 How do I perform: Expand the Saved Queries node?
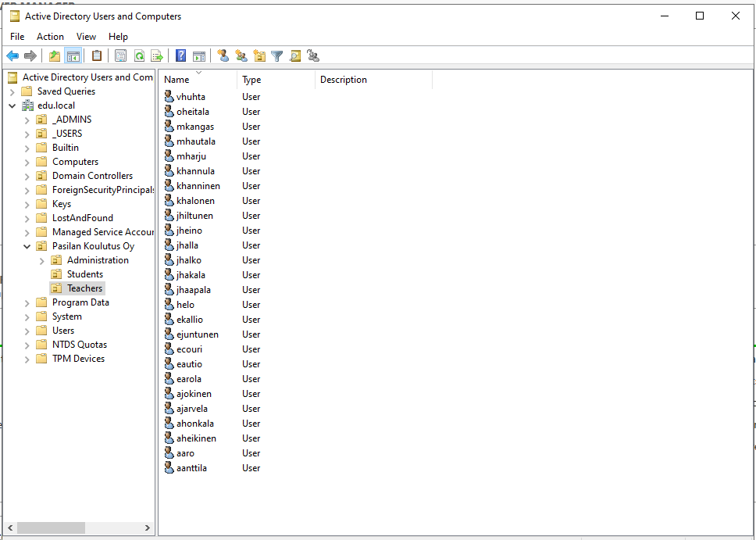[12, 91]
